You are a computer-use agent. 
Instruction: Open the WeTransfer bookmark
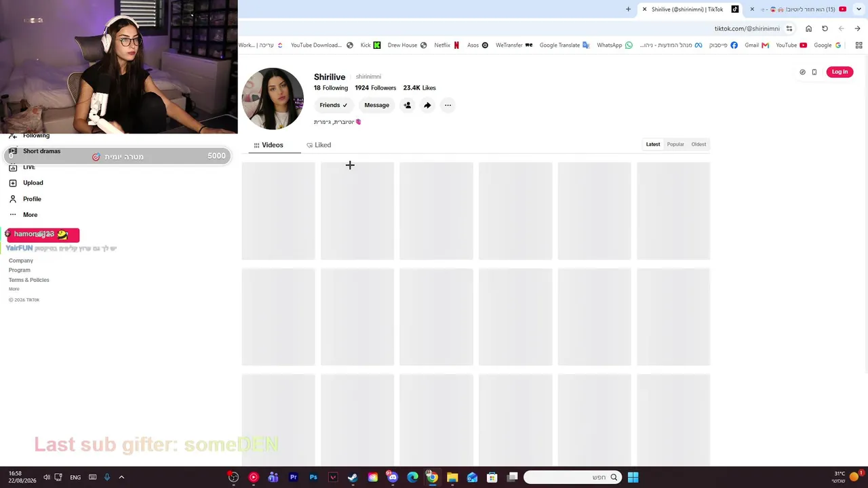514,45
